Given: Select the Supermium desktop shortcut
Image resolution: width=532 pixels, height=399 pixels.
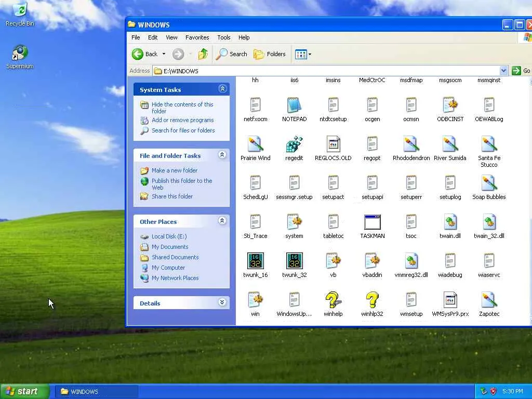Looking at the screenshot, I should (x=20, y=57).
